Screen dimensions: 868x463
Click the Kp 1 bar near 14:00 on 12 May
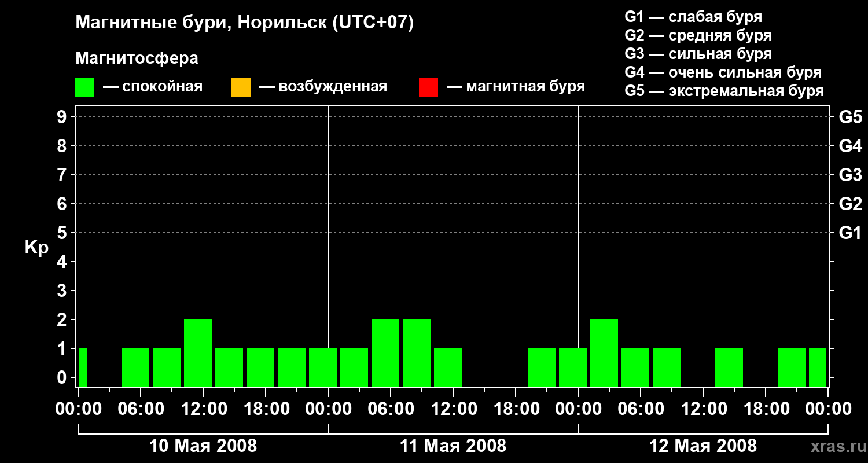[729, 367]
